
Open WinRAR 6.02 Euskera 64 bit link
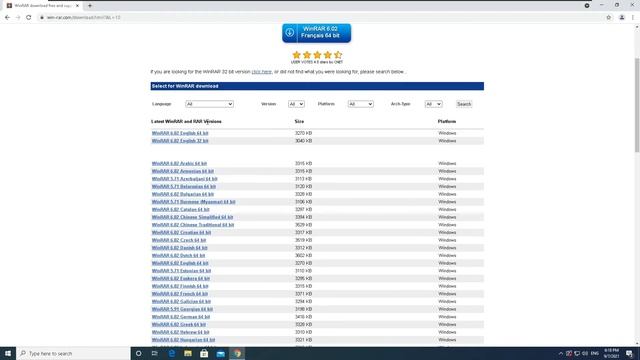click(x=181, y=278)
